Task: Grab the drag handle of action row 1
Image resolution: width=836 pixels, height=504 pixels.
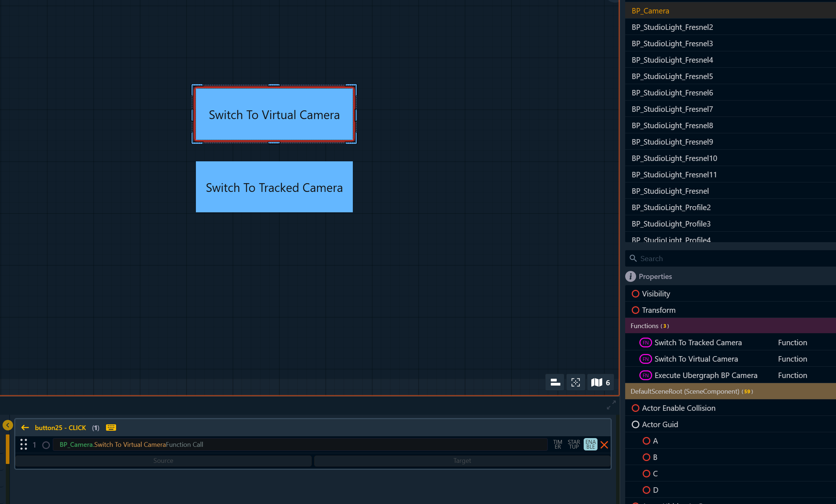Action: click(24, 444)
